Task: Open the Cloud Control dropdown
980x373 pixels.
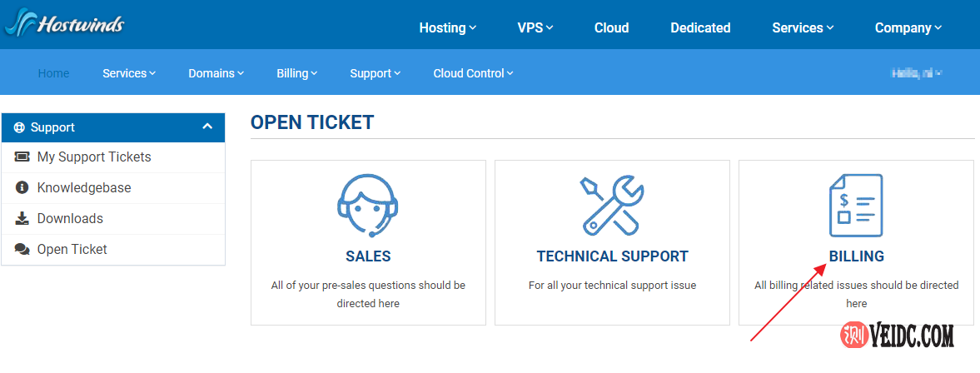Action: [x=473, y=73]
